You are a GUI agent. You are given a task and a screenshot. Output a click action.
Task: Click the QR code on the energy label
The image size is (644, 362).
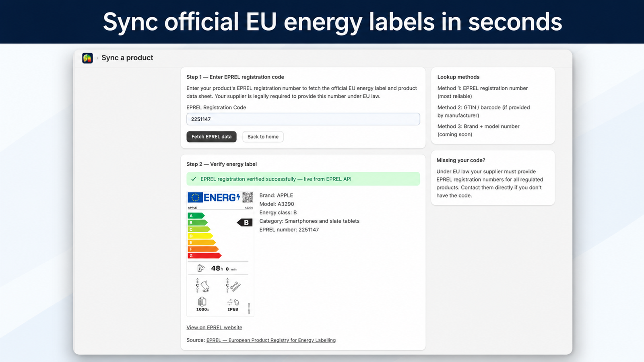(248, 197)
